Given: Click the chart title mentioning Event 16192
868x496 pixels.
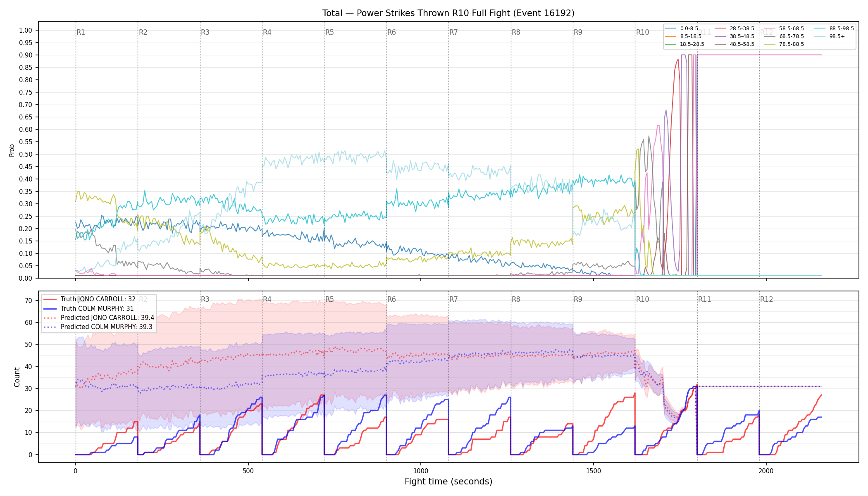Looking at the screenshot, I should tap(448, 13).
